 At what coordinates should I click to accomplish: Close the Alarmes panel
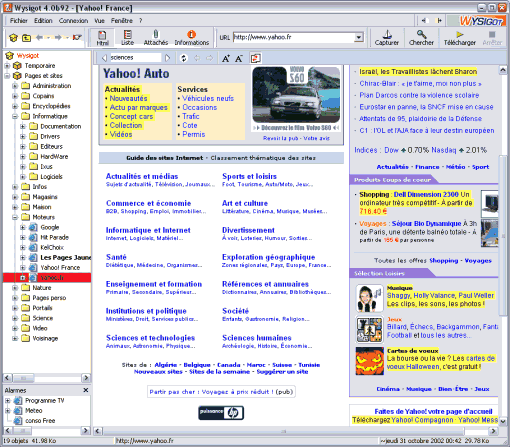86,390
